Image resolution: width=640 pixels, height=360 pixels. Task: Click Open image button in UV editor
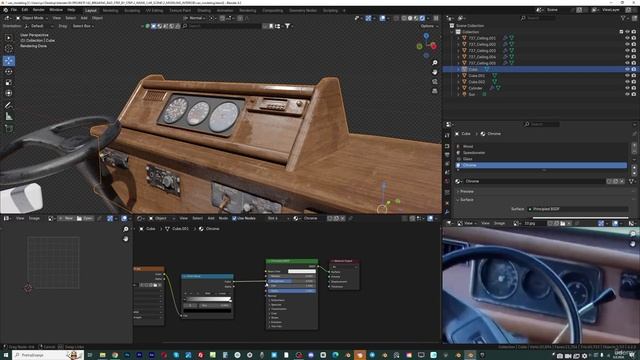click(x=85, y=218)
